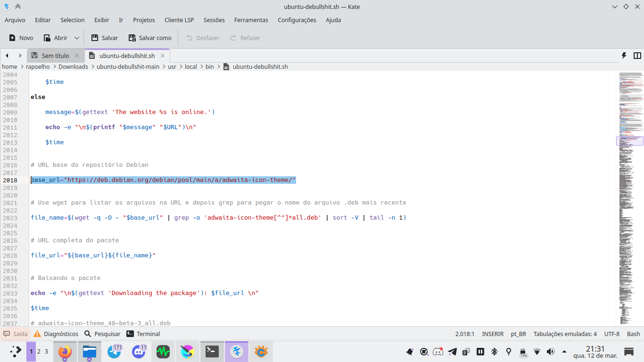Open the Sessões menu

[x=214, y=20]
